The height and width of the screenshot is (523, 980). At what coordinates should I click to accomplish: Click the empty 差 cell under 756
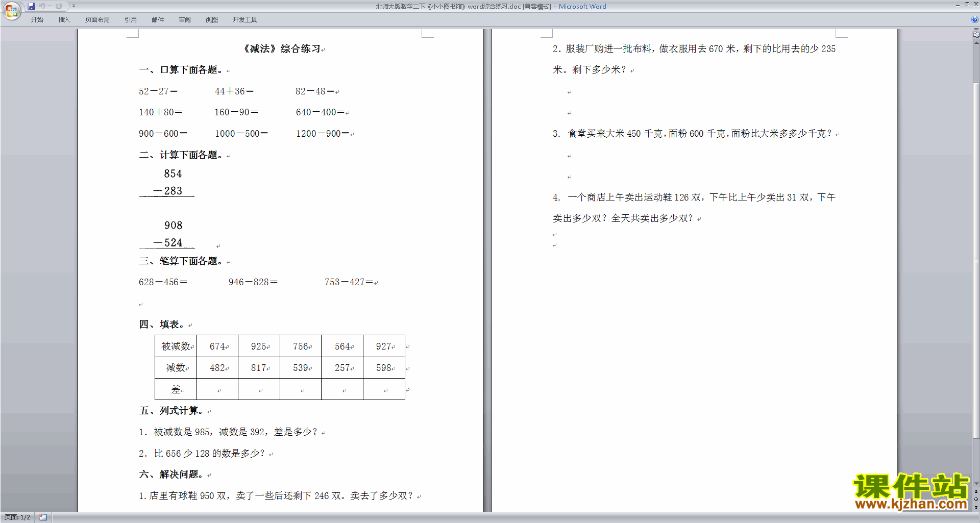pos(301,389)
